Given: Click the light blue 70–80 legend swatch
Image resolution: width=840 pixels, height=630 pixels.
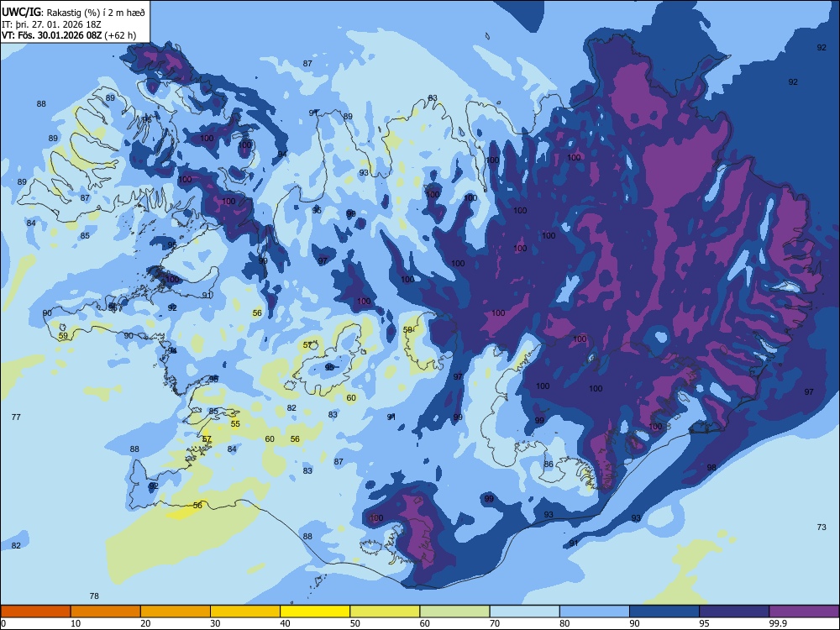Looking at the screenshot, I should tap(525, 612).
